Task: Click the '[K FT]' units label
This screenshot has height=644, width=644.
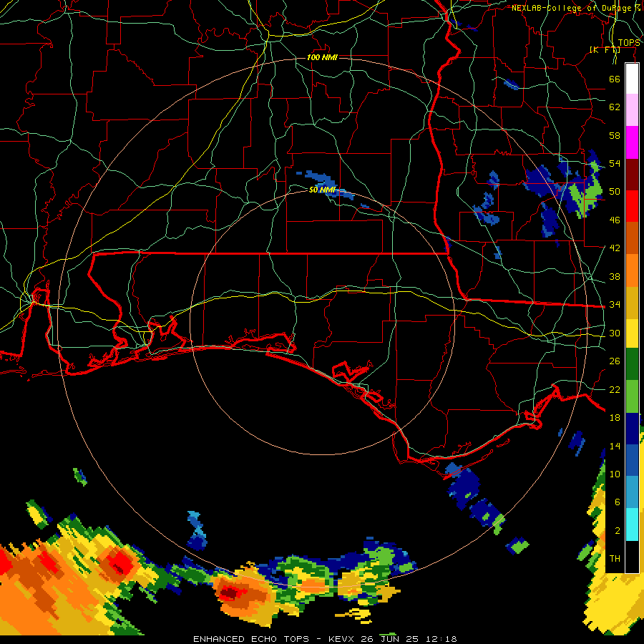Action: pos(605,50)
